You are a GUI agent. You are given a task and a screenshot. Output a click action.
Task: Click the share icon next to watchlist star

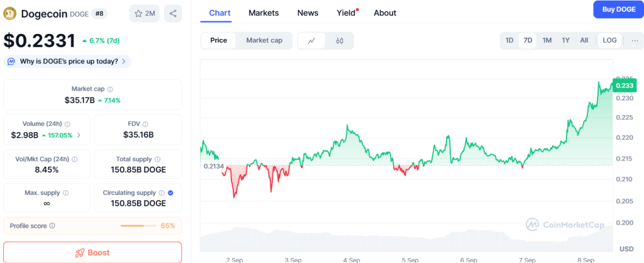pyautogui.click(x=173, y=13)
